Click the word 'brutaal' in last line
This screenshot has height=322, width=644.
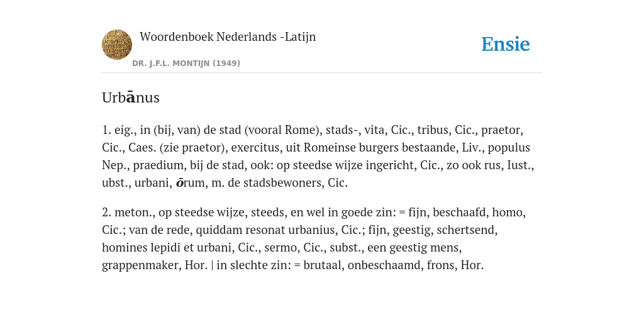pos(323,265)
